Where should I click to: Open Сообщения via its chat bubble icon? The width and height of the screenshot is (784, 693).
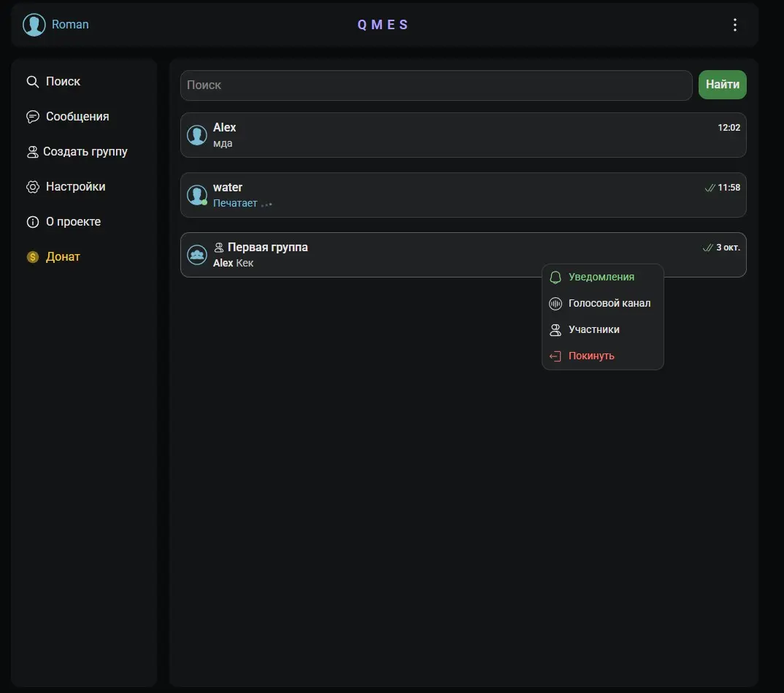33,117
